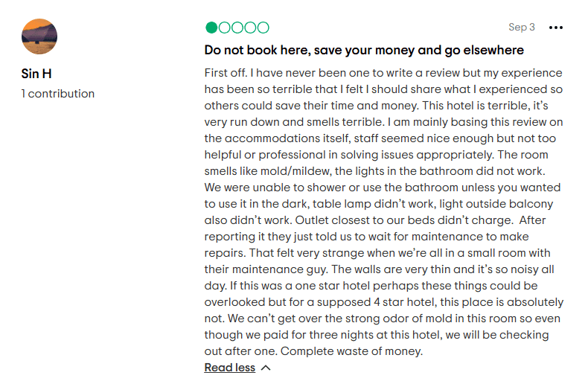This screenshot has height=384, width=588.
Task: Collapse review with the up chevron
Action: [x=266, y=368]
